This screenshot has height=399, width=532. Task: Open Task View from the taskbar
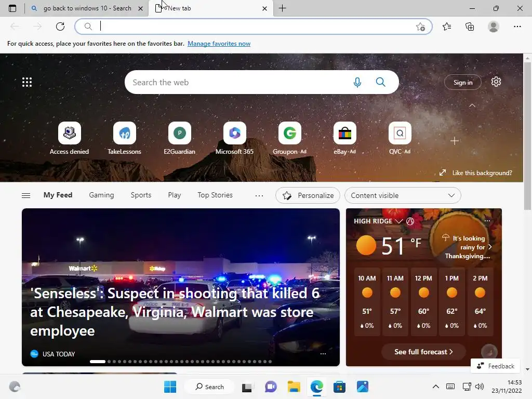tap(247, 387)
